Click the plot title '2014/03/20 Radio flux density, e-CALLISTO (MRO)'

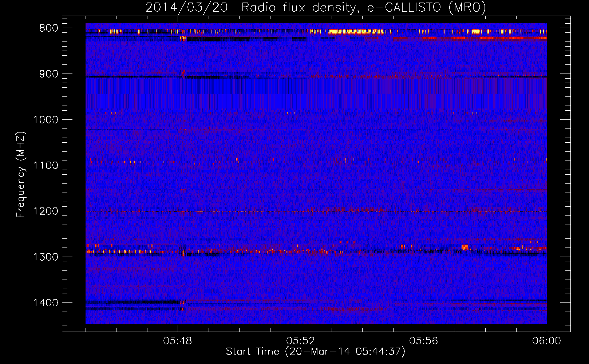coord(316,7)
